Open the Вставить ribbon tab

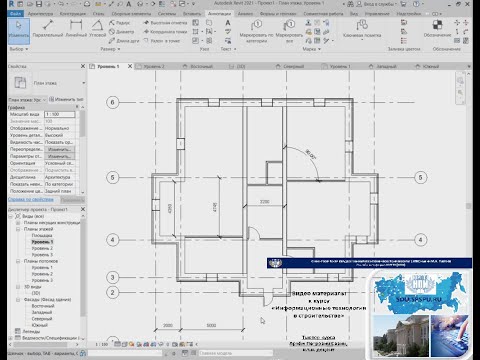(x=192, y=14)
